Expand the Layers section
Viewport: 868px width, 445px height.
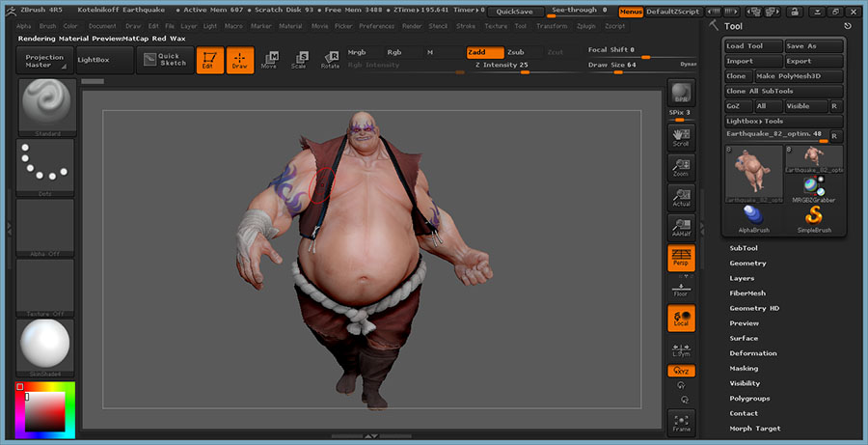[742, 278]
